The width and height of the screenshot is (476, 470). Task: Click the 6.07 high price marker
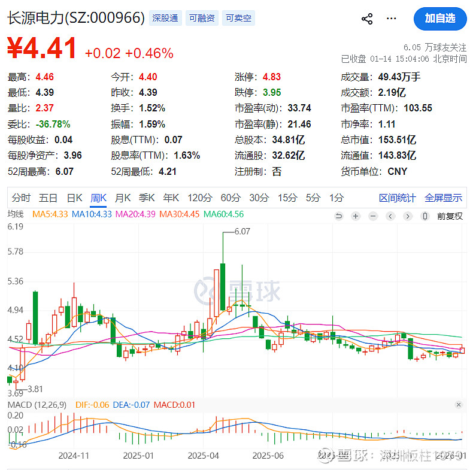click(242, 232)
